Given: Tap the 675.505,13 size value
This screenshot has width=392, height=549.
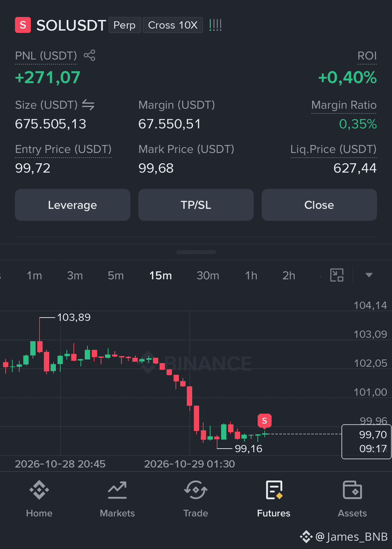Looking at the screenshot, I should click(51, 124).
